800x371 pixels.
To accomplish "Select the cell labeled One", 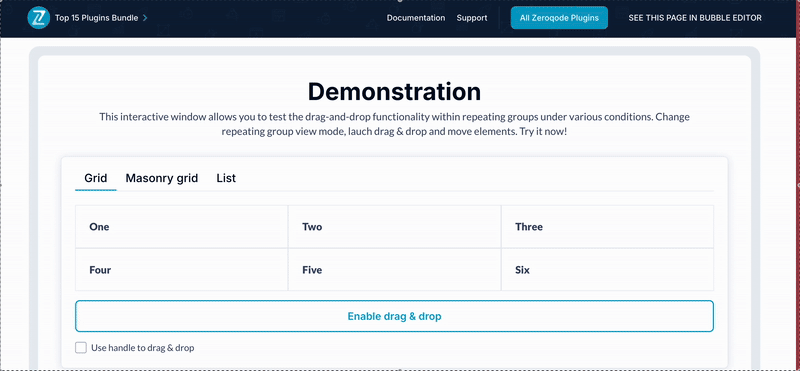I will 182,227.
